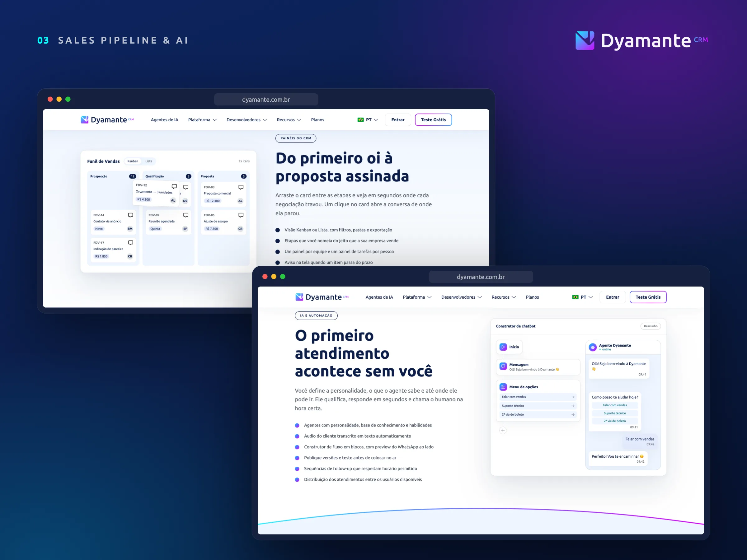Click the BM avatar on FDV-14 card
This screenshot has height=560, width=747.
tap(130, 229)
